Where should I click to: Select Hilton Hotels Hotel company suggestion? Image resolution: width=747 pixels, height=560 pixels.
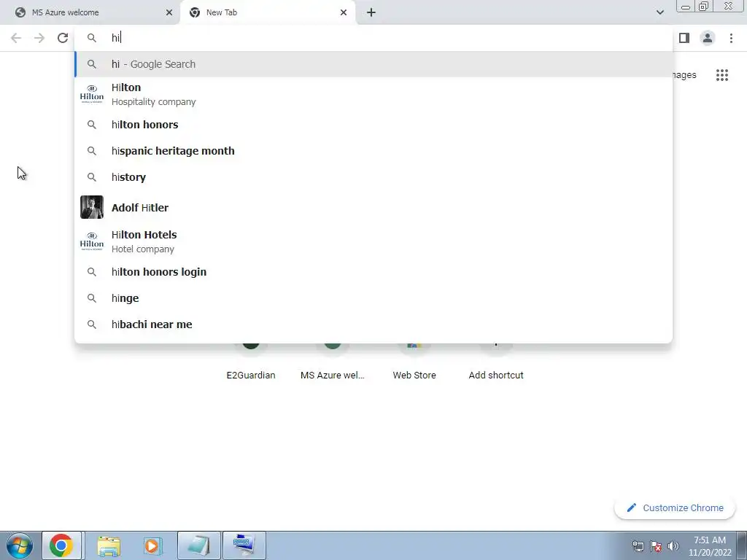tap(374, 241)
